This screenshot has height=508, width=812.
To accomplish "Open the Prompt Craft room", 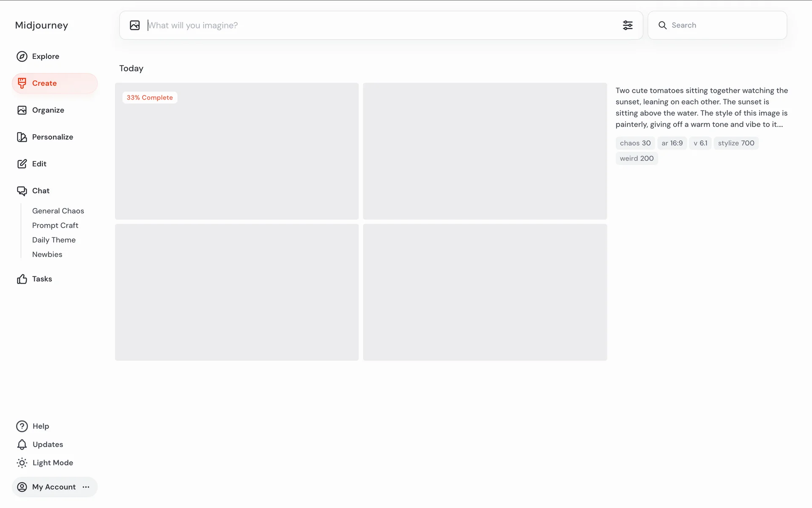I will [55, 225].
